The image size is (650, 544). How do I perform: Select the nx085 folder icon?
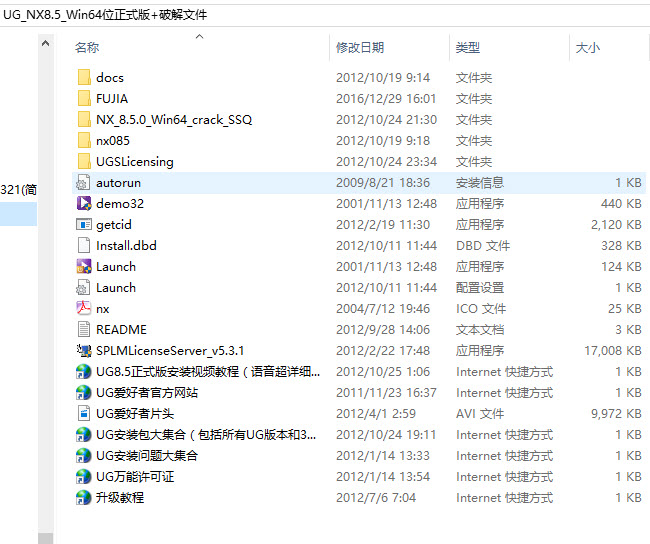pyautogui.click(x=84, y=141)
